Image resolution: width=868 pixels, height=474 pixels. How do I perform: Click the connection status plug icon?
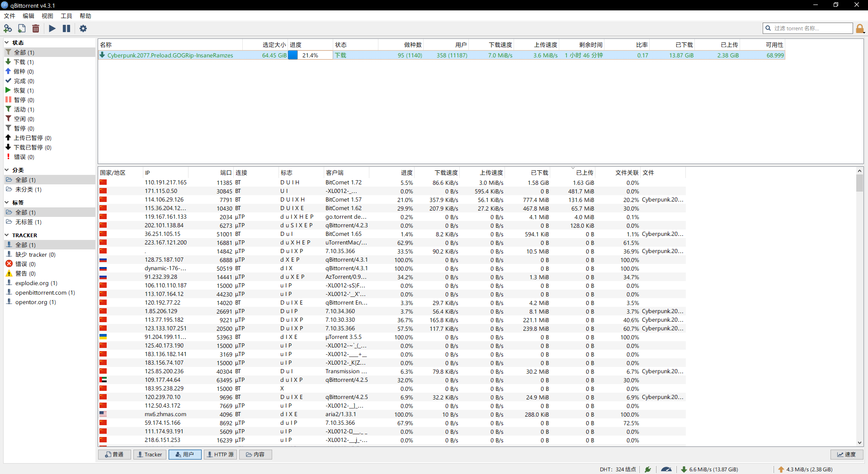pos(648,469)
